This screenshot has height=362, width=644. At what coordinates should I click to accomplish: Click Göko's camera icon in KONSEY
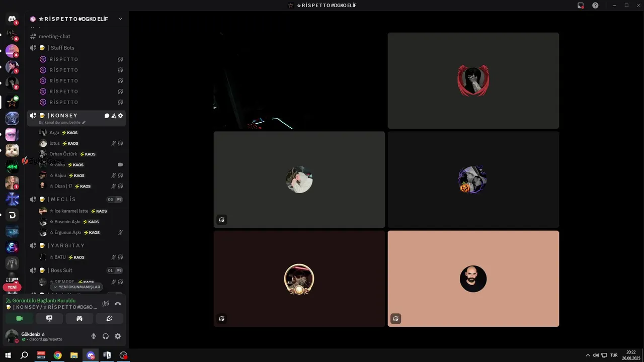(x=120, y=164)
